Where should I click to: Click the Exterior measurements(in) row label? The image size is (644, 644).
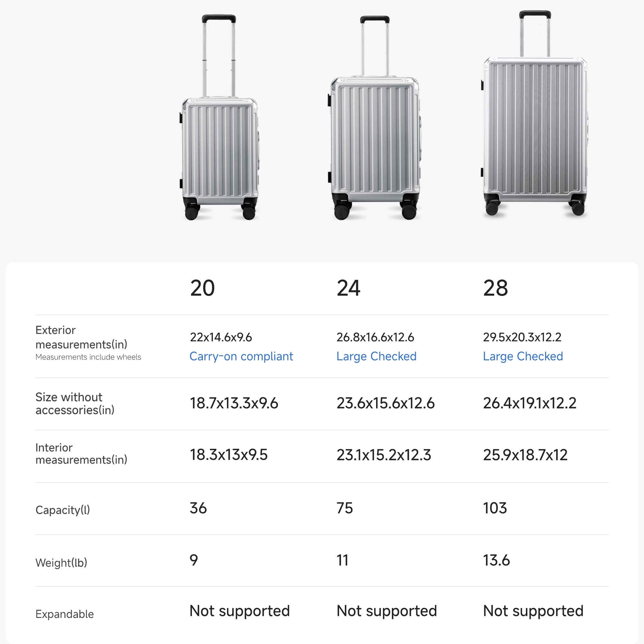coord(81,337)
